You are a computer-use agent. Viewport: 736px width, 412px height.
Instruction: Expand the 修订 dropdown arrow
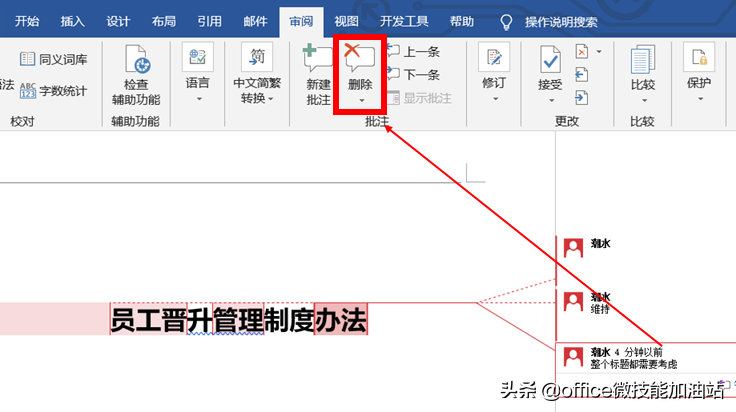(x=495, y=99)
